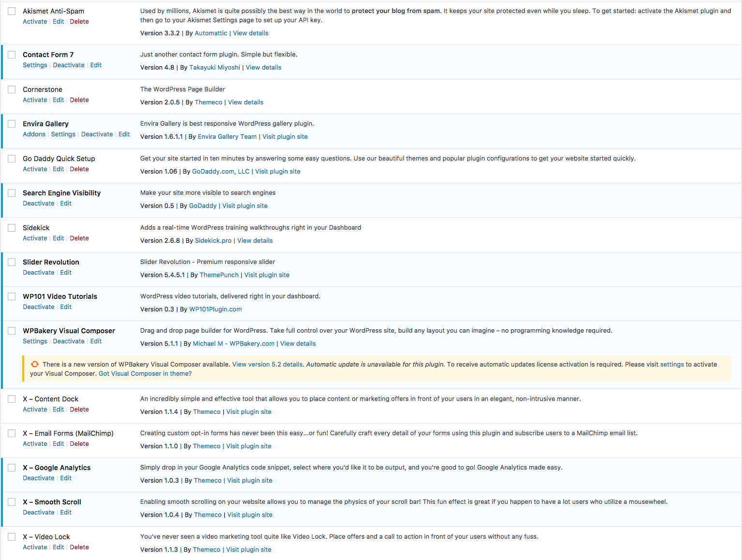Select Search Engine Visibility checkbox
The height and width of the screenshot is (560, 742).
[12, 193]
